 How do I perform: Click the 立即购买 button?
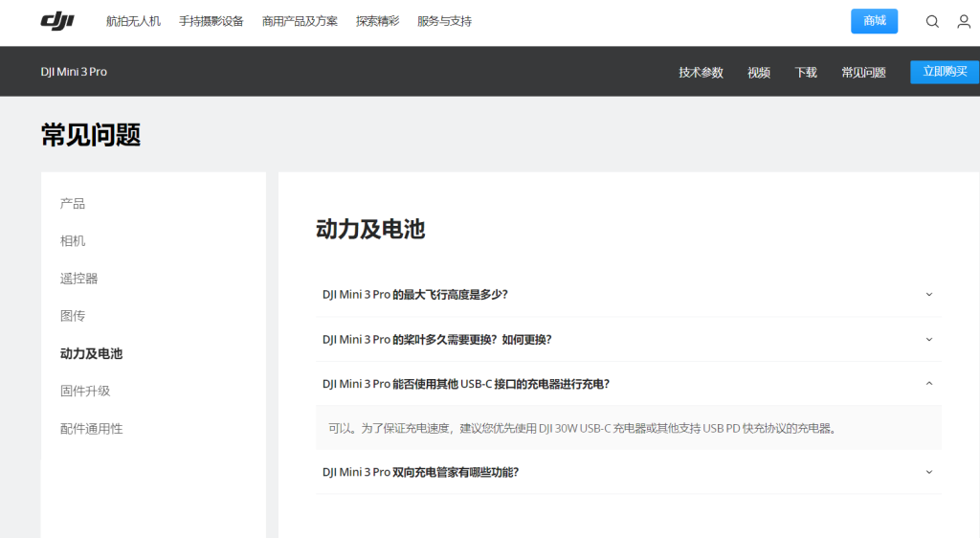click(945, 72)
